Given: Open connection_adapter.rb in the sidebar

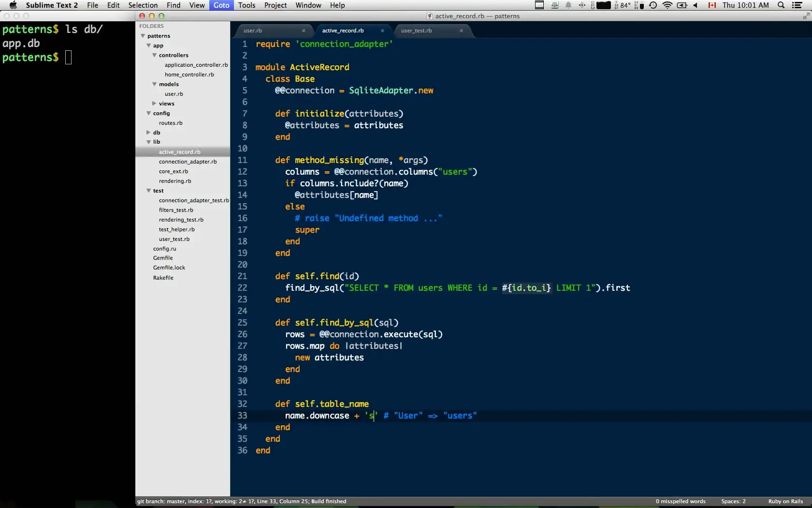Looking at the screenshot, I should pos(188,162).
